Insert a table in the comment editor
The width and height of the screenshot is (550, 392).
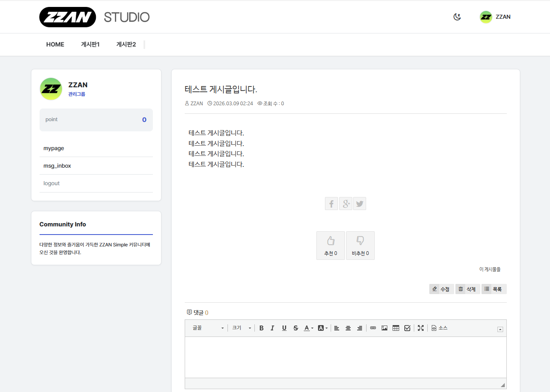point(396,328)
